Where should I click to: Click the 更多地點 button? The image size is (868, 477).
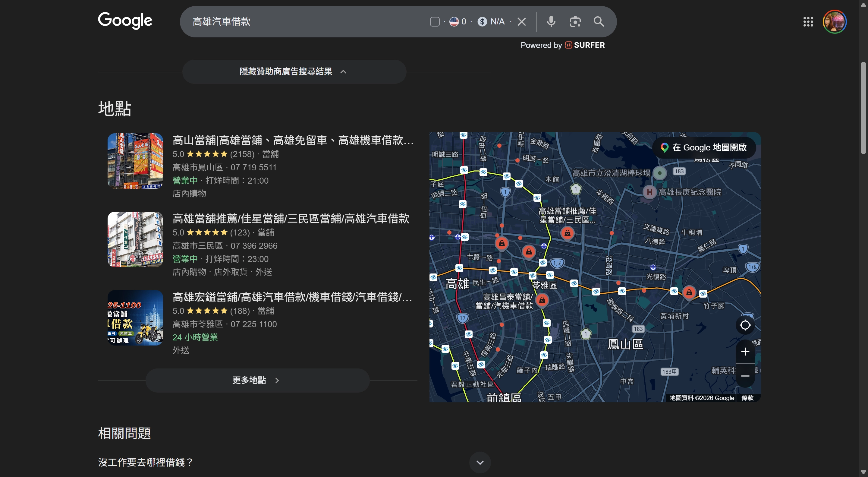coord(257,380)
